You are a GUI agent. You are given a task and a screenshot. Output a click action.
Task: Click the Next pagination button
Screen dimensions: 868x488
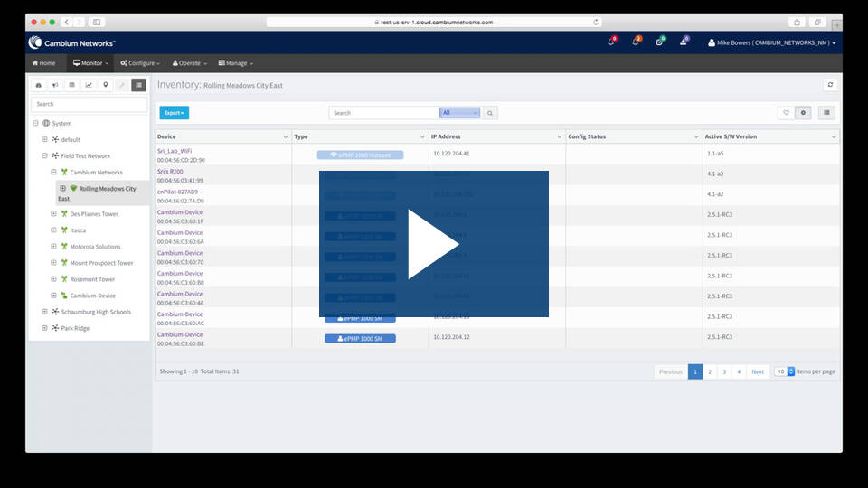tap(758, 371)
